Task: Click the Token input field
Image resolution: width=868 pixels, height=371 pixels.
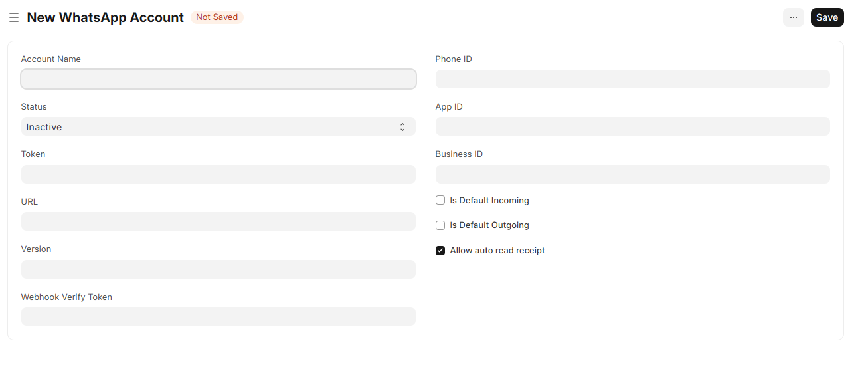Action: 218,174
